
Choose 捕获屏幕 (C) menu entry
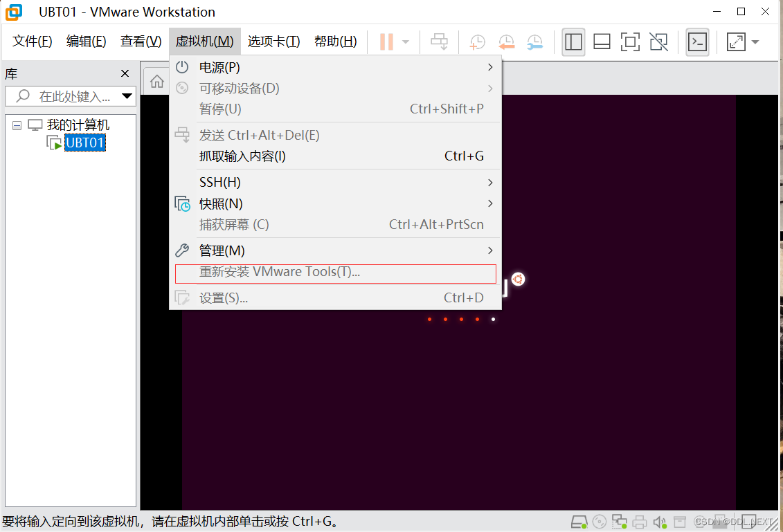point(335,225)
